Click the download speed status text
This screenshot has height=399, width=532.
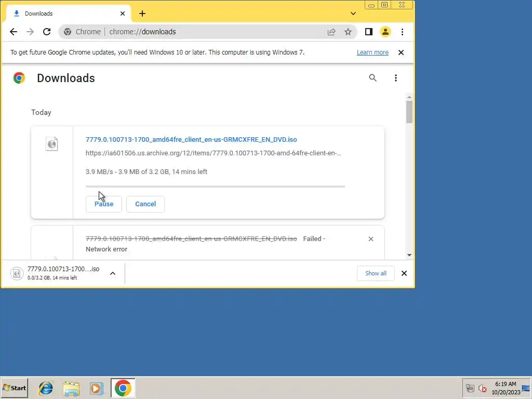(x=146, y=172)
